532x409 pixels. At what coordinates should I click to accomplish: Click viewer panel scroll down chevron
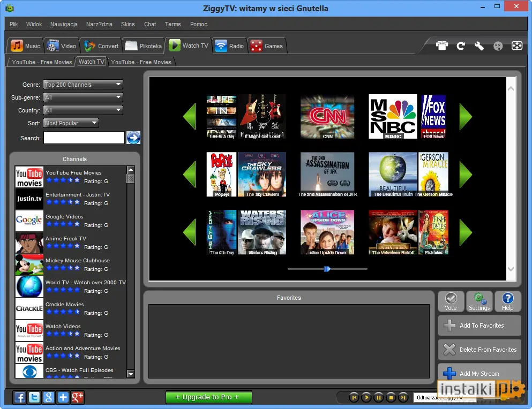click(x=511, y=269)
